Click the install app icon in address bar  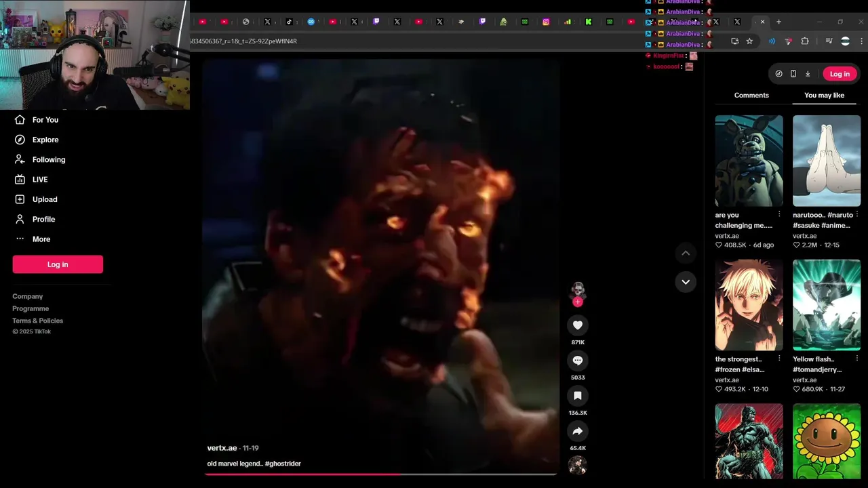(x=734, y=41)
